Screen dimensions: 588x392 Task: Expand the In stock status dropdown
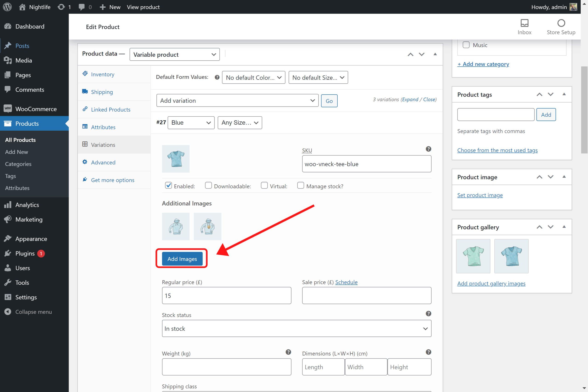point(297,328)
